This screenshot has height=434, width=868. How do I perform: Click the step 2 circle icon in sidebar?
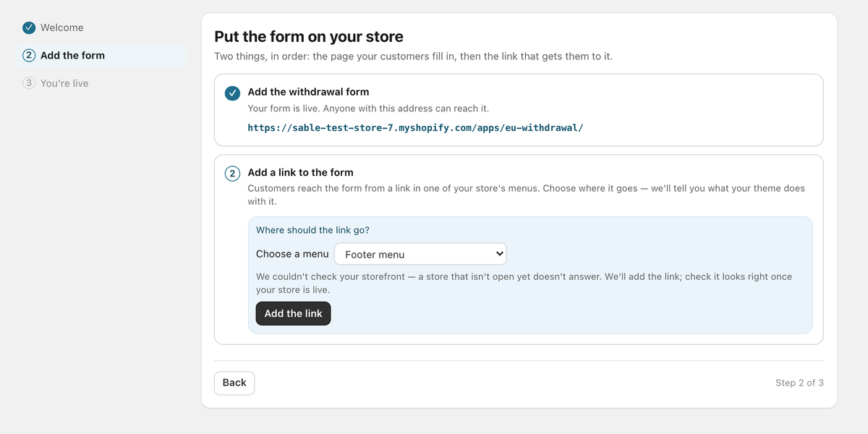click(29, 56)
